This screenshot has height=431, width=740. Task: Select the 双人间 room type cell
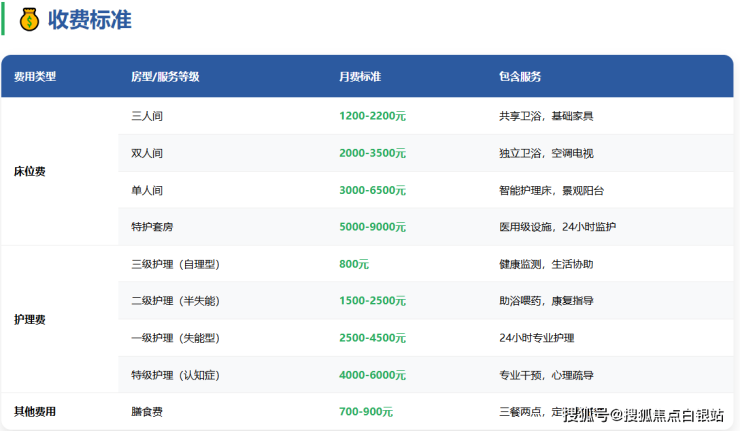coord(147,153)
